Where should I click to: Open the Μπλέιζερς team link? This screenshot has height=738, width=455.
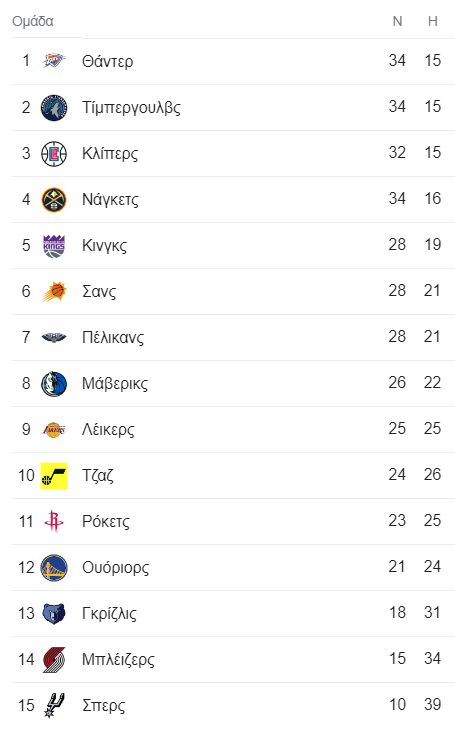(118, 659)
